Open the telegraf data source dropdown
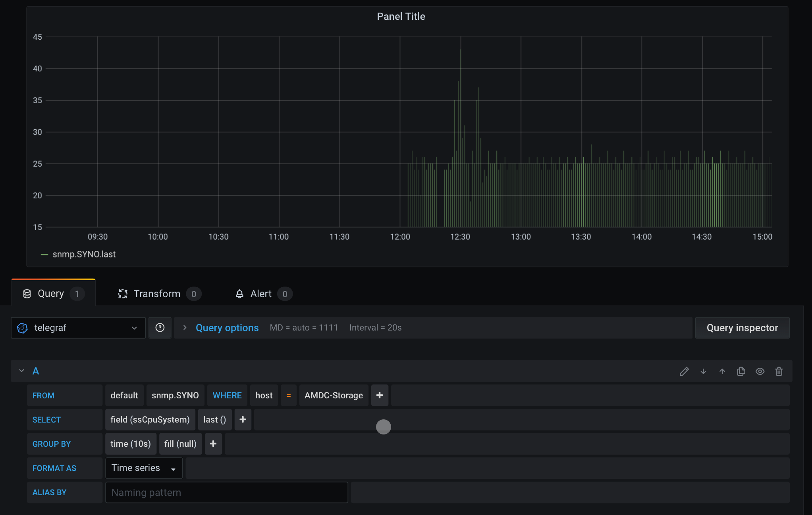812x515 pixels. pos(78,328)
